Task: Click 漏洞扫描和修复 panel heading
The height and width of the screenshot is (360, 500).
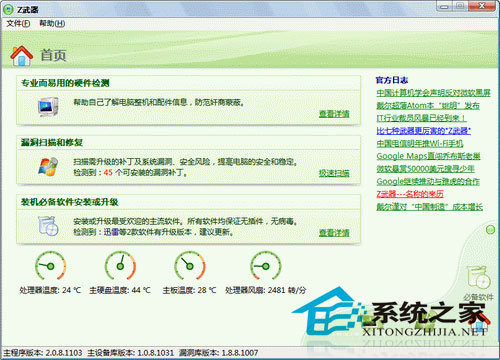Action: point(52,143)
